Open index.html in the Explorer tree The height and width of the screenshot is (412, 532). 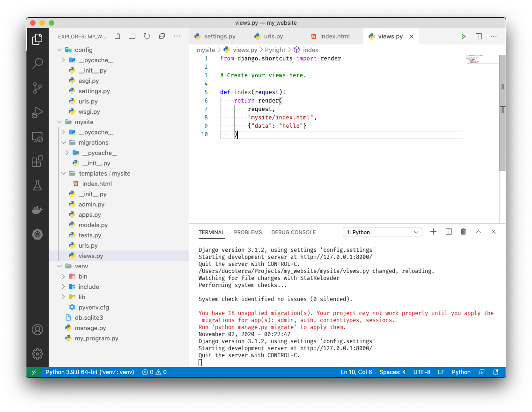pyautogui.click(x=97, y=184)
